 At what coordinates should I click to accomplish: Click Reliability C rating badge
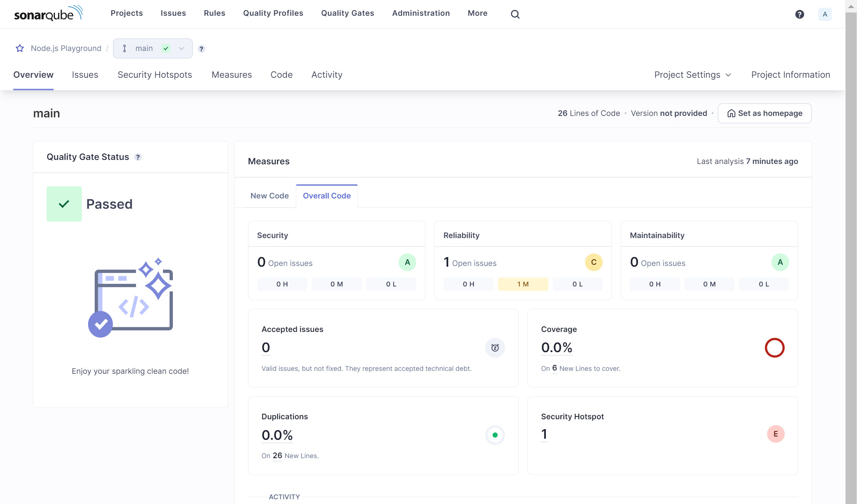[593, 262]
